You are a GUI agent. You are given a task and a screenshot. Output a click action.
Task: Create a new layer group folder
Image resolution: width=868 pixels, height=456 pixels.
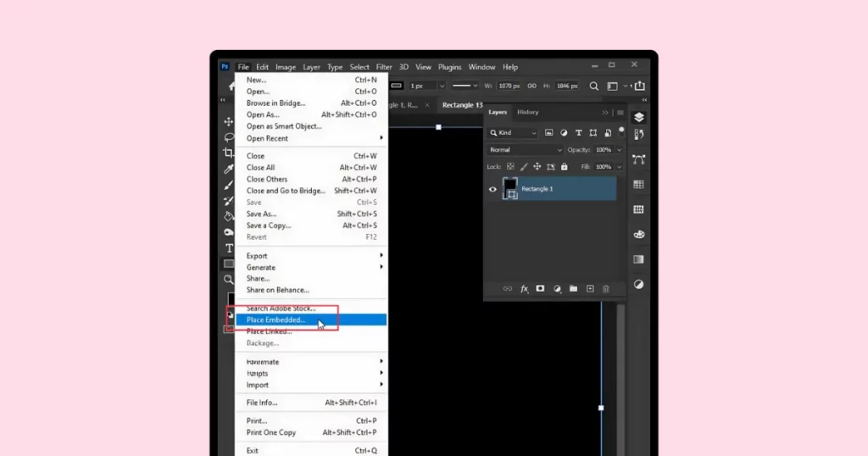pyautogui.click(x=574, y=289)
